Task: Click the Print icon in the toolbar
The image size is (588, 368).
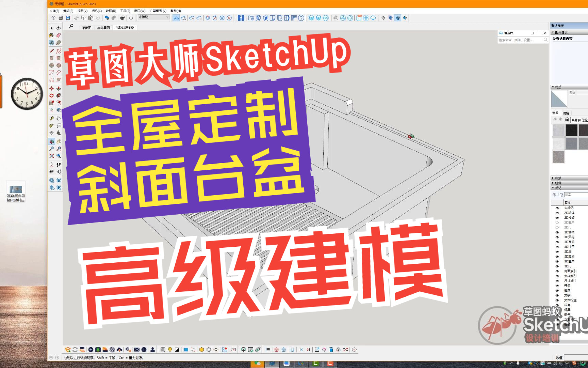Action: (122, 18)
